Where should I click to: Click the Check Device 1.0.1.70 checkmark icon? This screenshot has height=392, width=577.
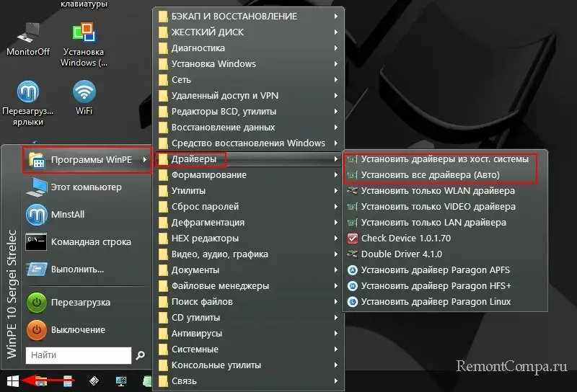click(x=353, y=239)
